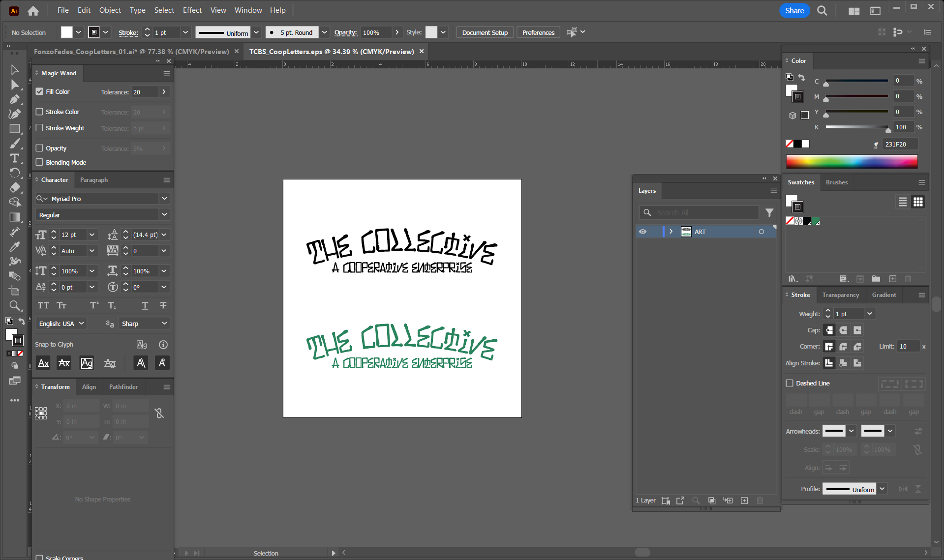The width and height of the screenshot is (944, 560).
Task: Select the Eyedropper tool
Action: tap(15, 246)
